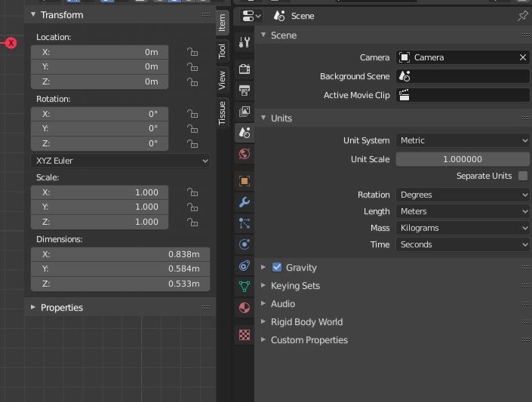
Task: Open the Render properties tab
Action: tap(244, 69)
